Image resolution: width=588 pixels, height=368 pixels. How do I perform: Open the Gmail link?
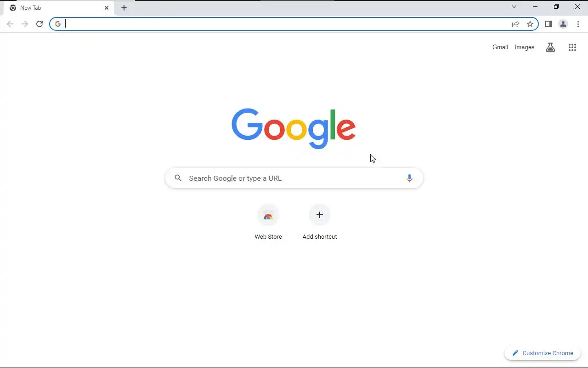[x=500, y=47]
